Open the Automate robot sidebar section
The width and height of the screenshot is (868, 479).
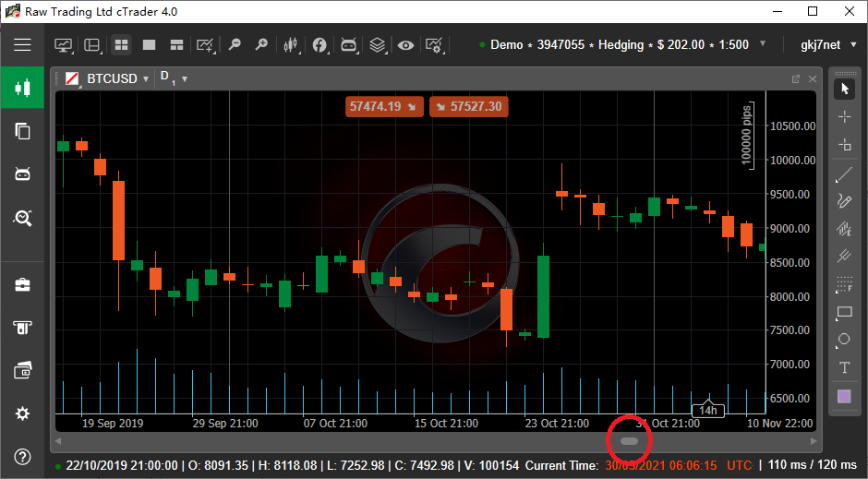pyautogui.click(x=22, y=174)
